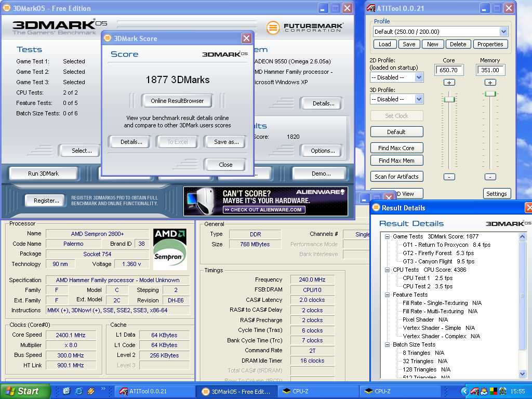This screenshot has width=532, height=399.
Task: Switch to ATITool 0.0.21 taskbar item
Action: (x=154, y=391)
